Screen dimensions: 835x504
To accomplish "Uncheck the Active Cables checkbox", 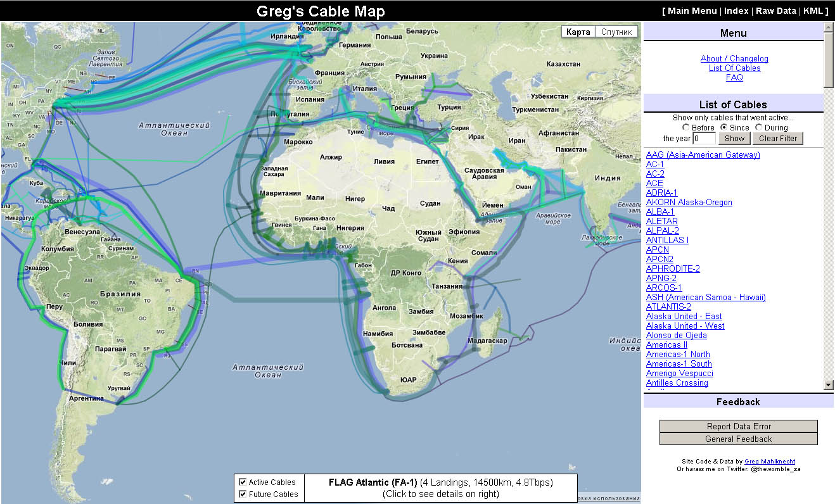I will 243,482.
